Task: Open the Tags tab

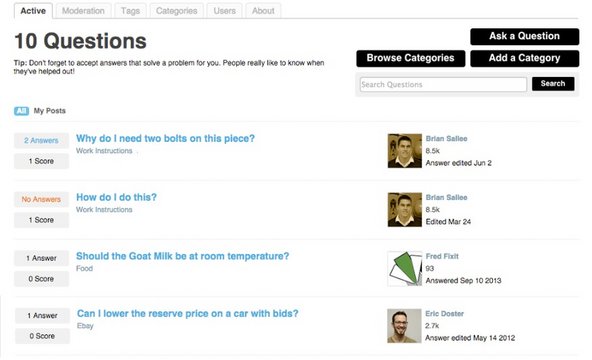Action: coord(130,11)
